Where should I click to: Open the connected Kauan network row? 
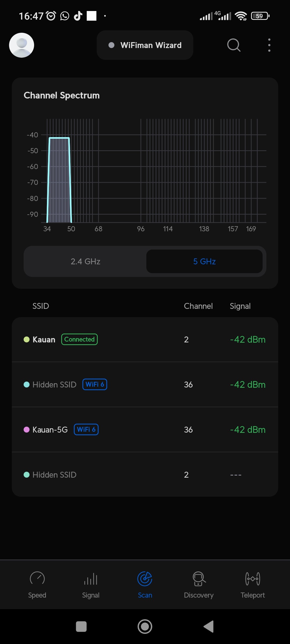[x=145, y=339]
